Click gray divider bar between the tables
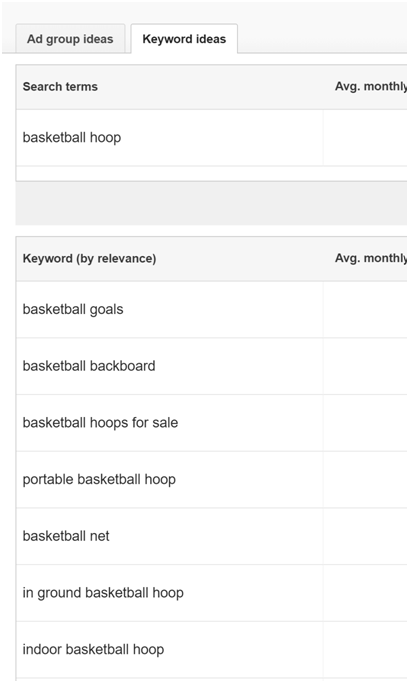Screen dimensions: 409x683 click(211, 203)
